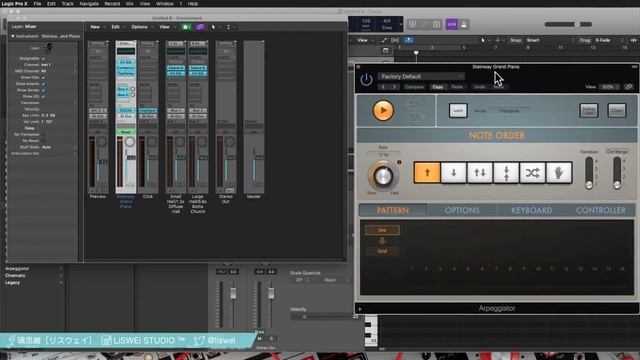The image size is (640, 360).
Task: Click the Copy button in plugin header
Action: point(438,87)
